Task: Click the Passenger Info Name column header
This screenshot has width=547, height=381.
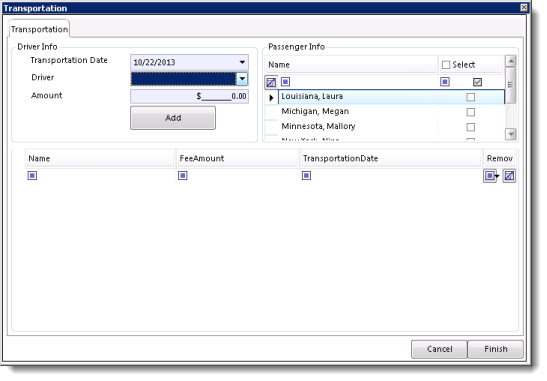Action: click(351, 65)
